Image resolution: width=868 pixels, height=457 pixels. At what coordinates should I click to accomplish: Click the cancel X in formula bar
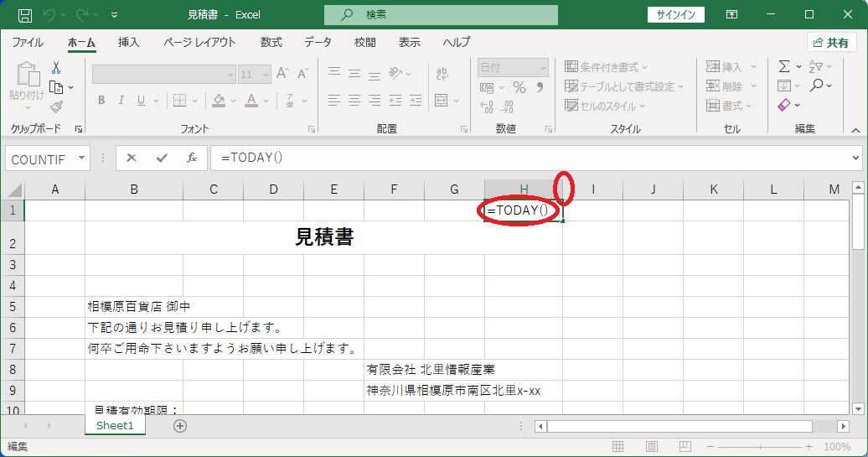click(132, 158)
